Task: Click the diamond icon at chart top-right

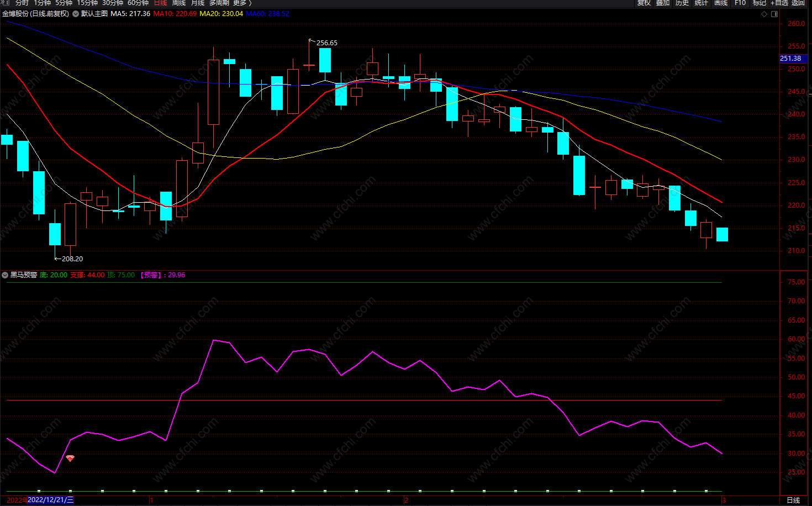Action: pyautogui.click(x=764, y=14)
